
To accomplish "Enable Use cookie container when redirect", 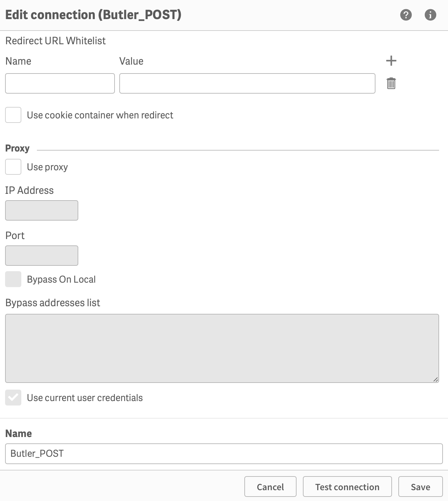I will 13,115.
